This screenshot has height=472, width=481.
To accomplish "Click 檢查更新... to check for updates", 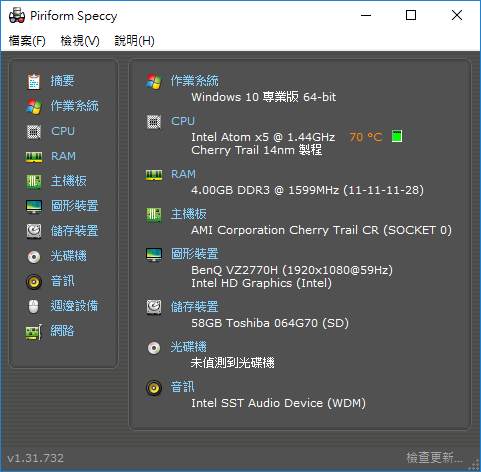I will click(x=434, y=458).
